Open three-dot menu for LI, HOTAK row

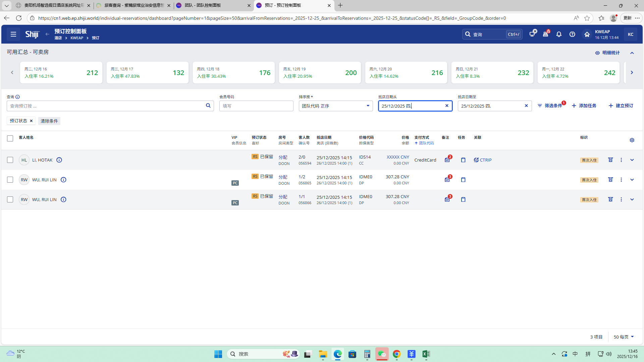pos(621,160)
